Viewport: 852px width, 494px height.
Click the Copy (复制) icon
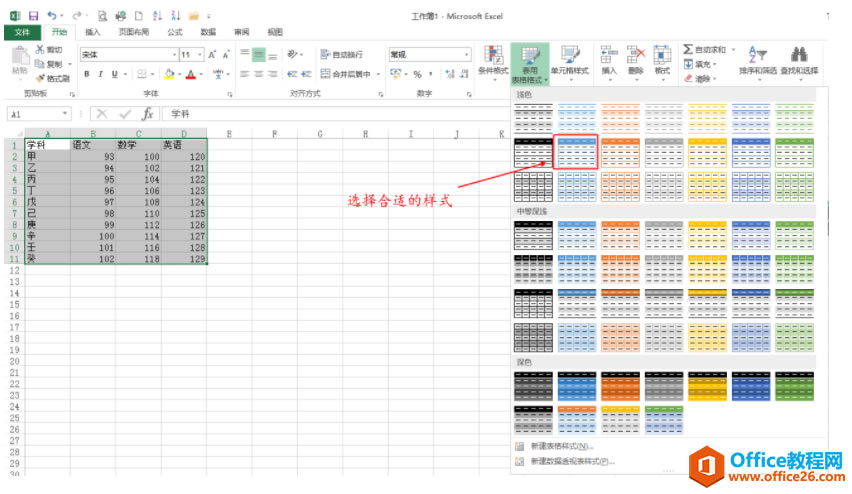pyautogui.click(x=40, y=64)
